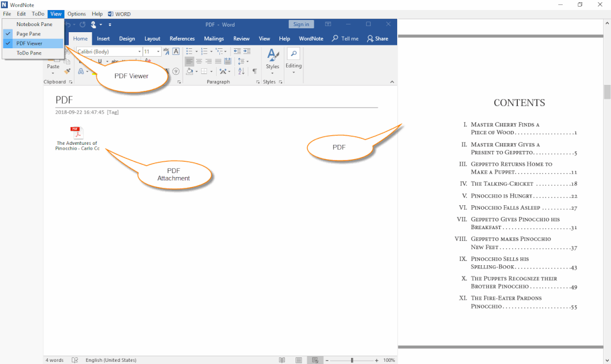This screenshot has height=364, width=611.
Task: Open the ToDo menu
Action: tap(38, 14)
